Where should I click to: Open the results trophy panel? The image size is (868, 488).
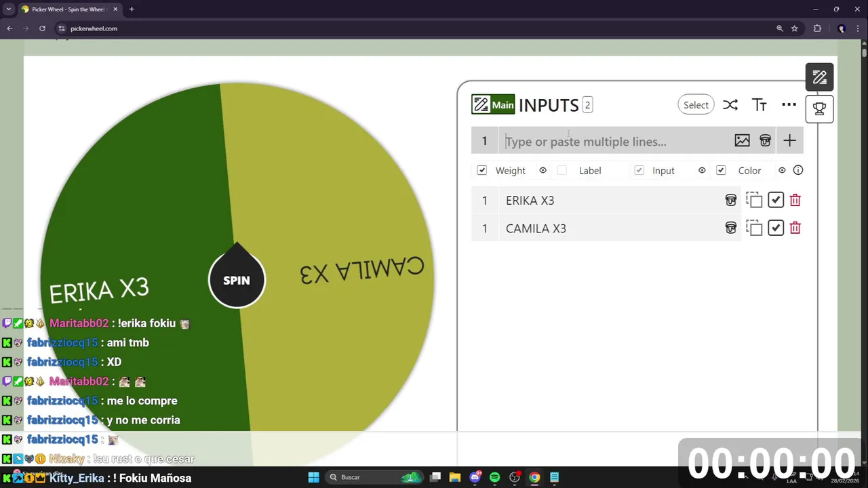pyautogui.click(x=819, y=108)
